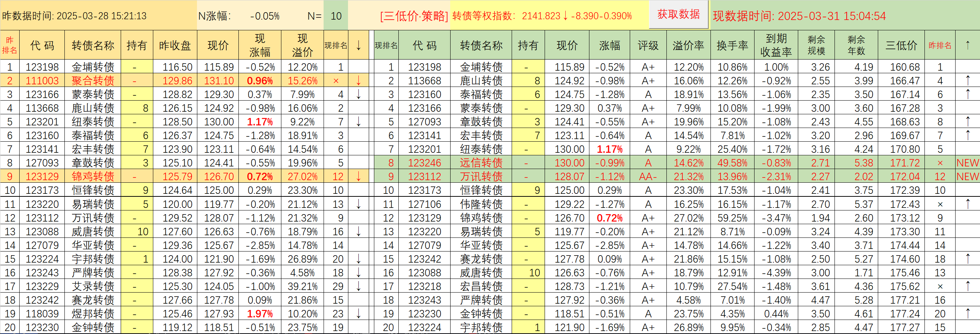
Task: Click the 昨数据时间 2025-03-28 timestamp
Action: pyautogui.click(x=74, y=16)
